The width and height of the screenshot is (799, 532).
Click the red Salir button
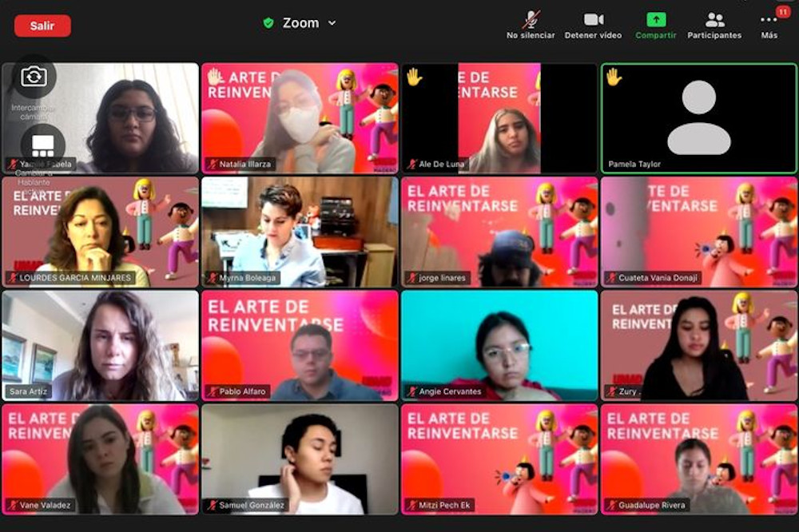[x=42, y=26]
